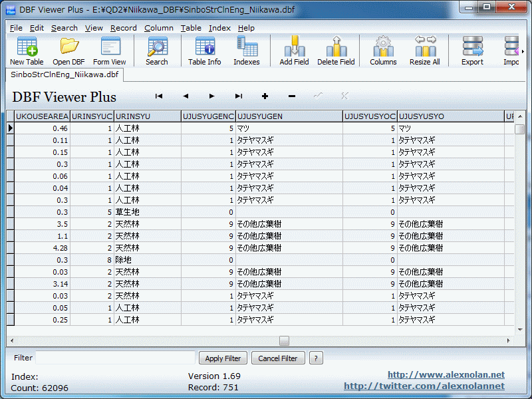The height and width of the screenshot is (399, 532).
Task: Click Resize All columns
Action: [424, 51]
